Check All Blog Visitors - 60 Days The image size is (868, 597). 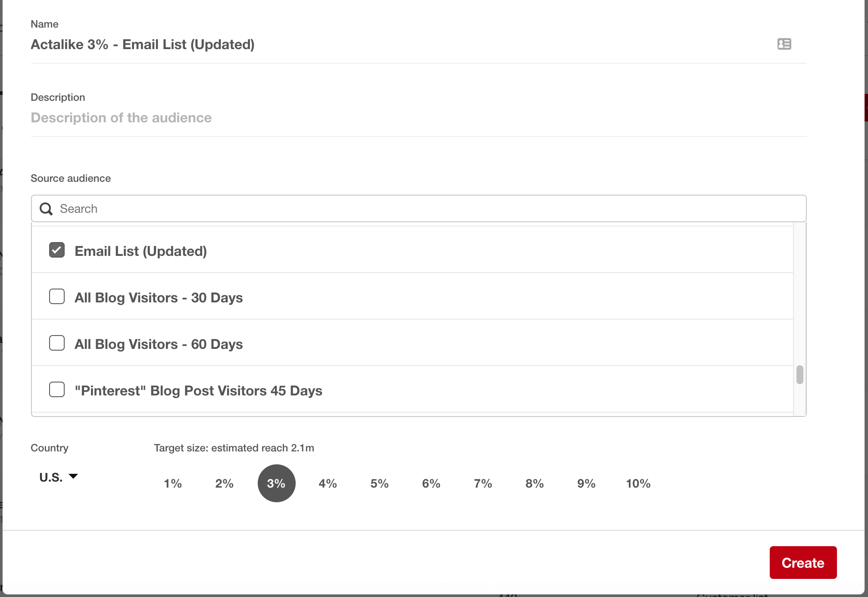[x=57, y=343]
